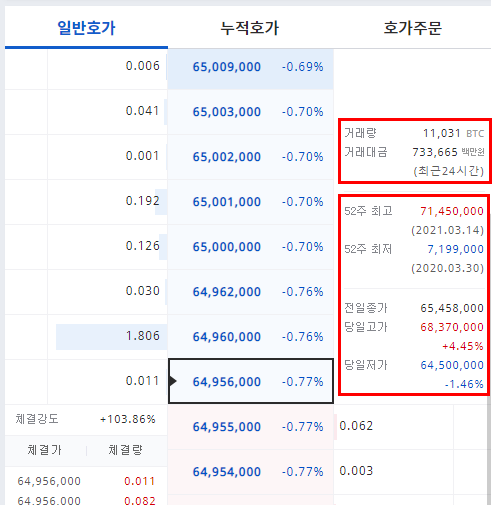
Task: Click bid quantity 0.003
Action: (x=356, y=471)
